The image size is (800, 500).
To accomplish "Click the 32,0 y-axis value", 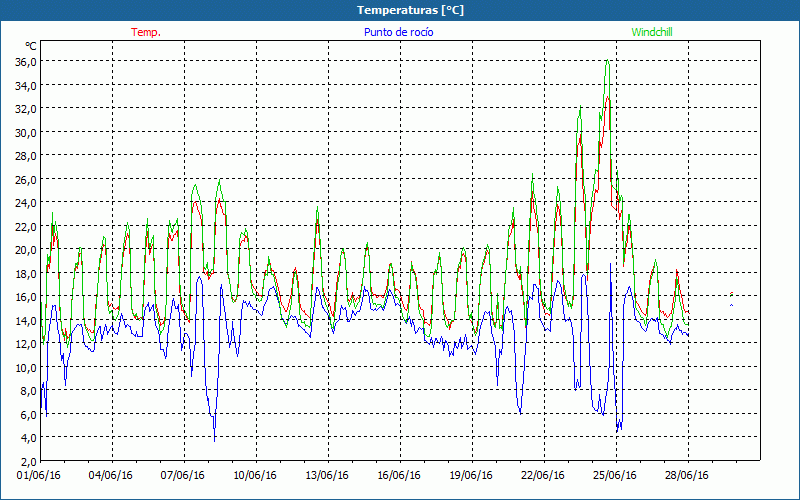I will [x=26, y=109].
